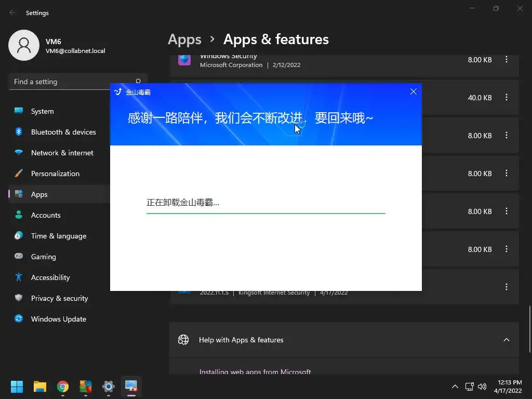Open the clock showing 12:13 PM

pyautogui.click(x=508, y=387)
